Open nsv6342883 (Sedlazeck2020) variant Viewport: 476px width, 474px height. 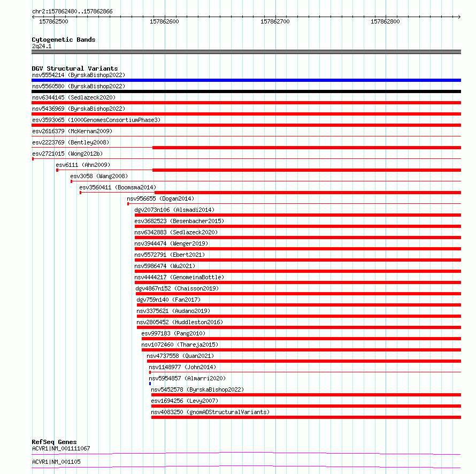click(176, 232)
